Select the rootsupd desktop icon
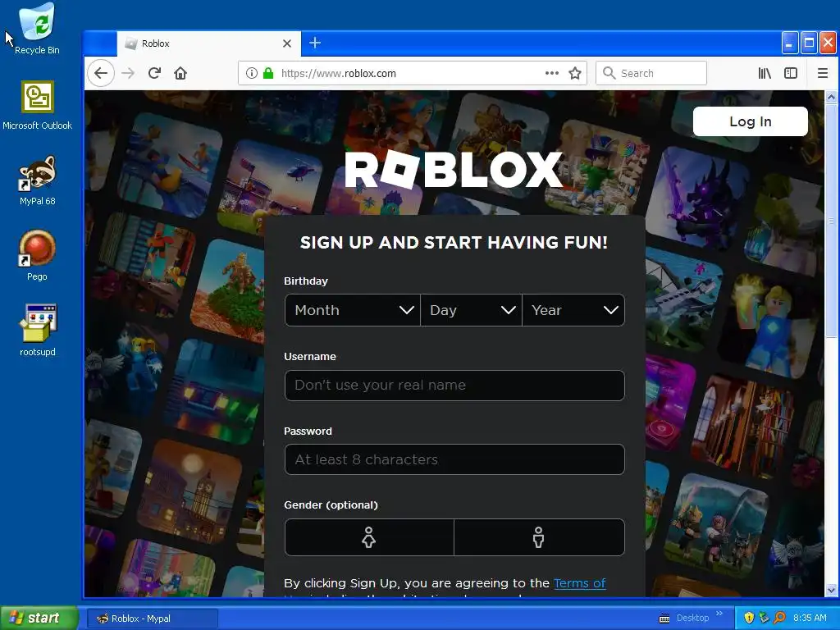The height and width of the screenshot is (630, 840). point(37,331)
